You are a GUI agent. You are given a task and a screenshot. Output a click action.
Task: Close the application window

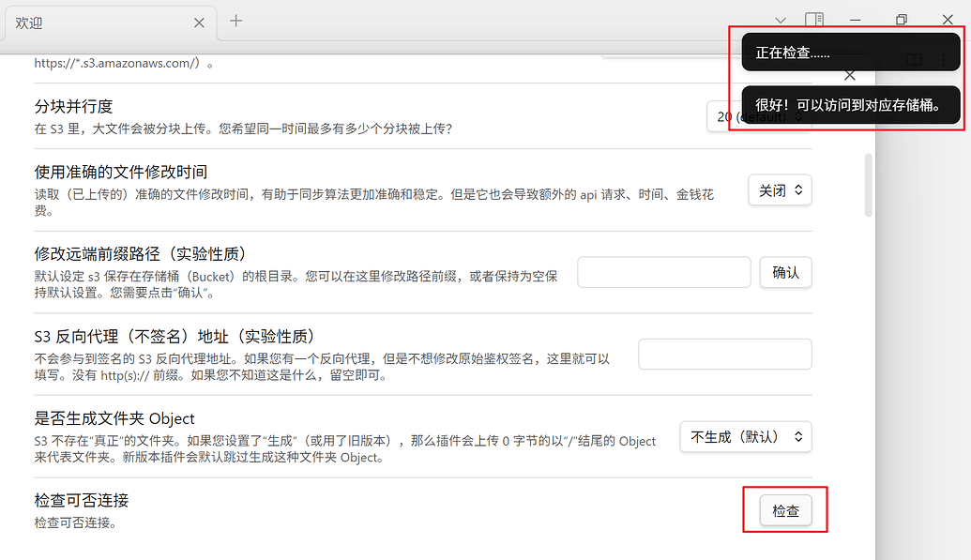pos(948,20)
